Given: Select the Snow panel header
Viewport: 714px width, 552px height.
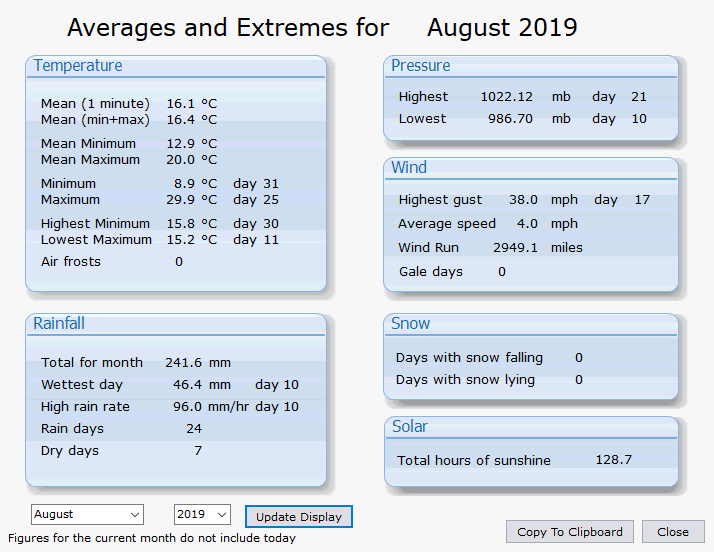Looking at the screenshot, I should pos(410,323).
